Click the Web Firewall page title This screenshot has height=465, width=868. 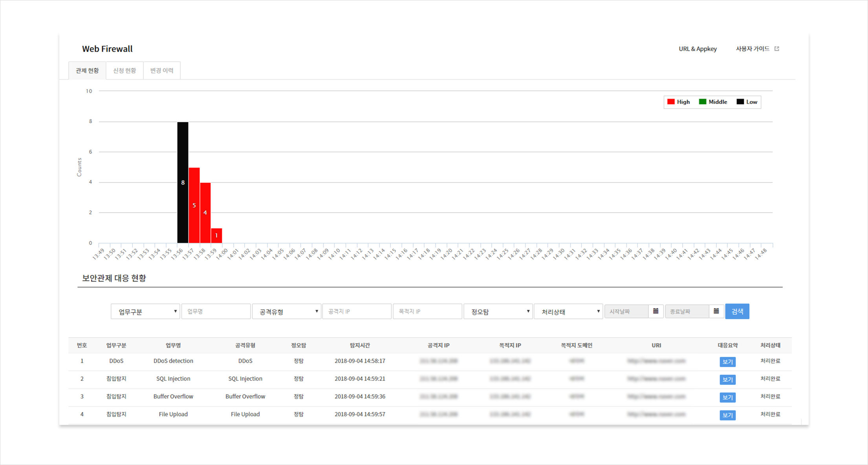pyautogui.click(x=107, y=49)
